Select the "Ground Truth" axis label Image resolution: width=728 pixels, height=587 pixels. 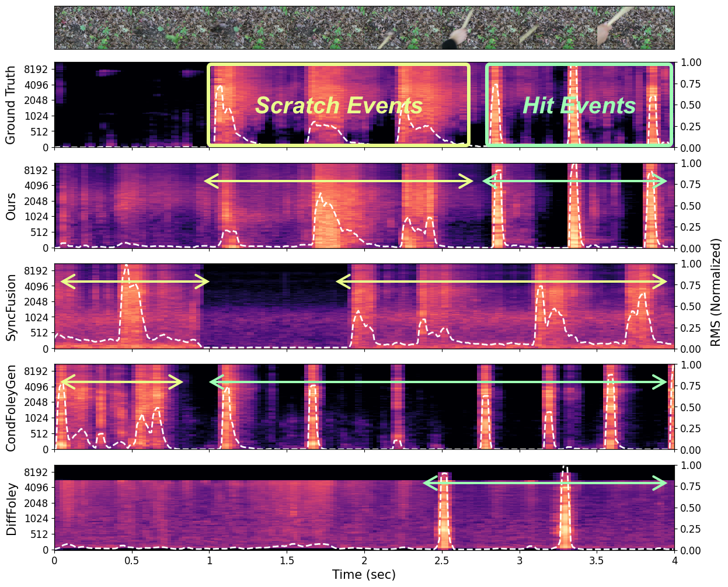pyautogui.click(x=11, y=105)
